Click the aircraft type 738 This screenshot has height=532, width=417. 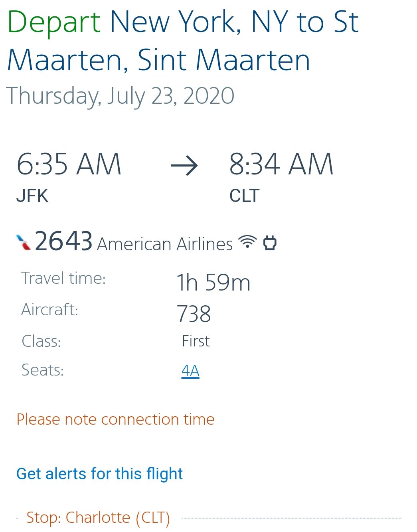click(194, 314)
